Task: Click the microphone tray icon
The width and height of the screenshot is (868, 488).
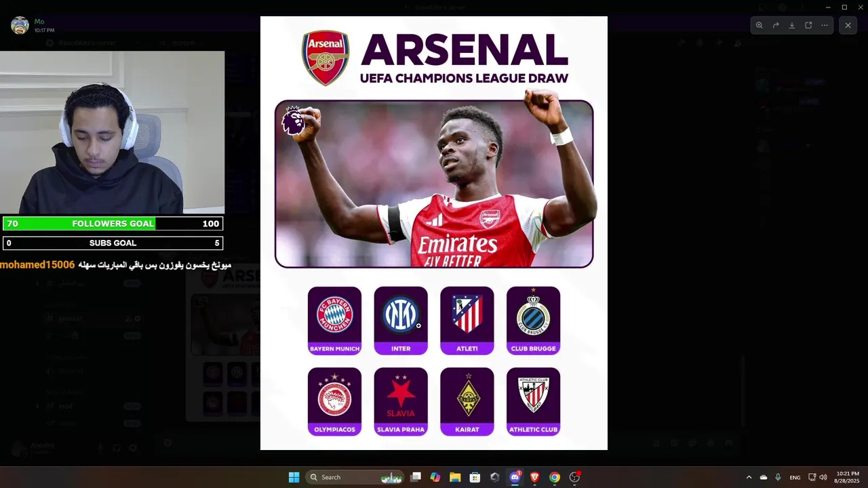Action: click(x=778, y=477)
